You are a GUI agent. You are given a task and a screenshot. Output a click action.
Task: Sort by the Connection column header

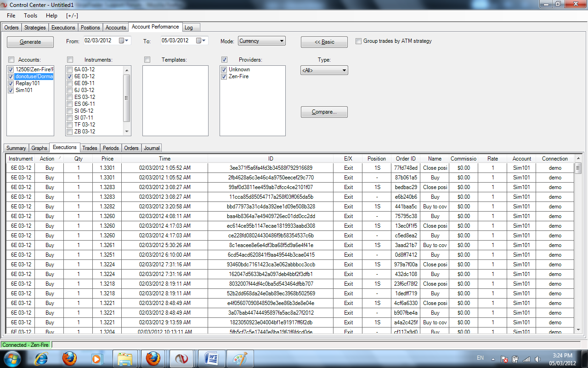coord(555,159)
